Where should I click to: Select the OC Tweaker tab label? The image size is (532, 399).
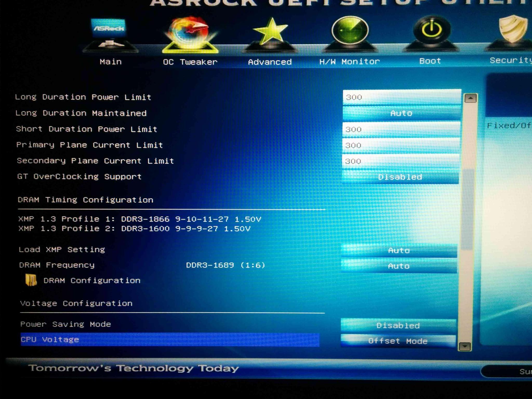pyautogui.click(x=190, y=62)
